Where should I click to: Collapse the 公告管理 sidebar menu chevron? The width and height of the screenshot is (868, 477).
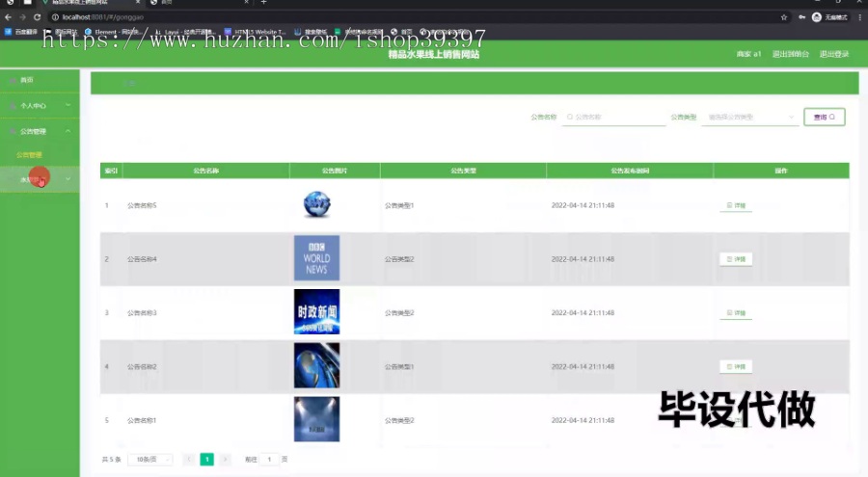point(68,131)
